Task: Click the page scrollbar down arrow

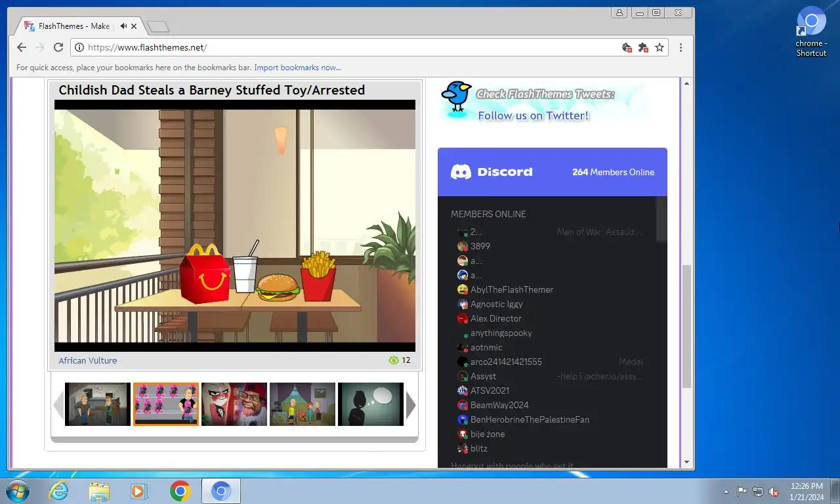Action: point(687,462)
